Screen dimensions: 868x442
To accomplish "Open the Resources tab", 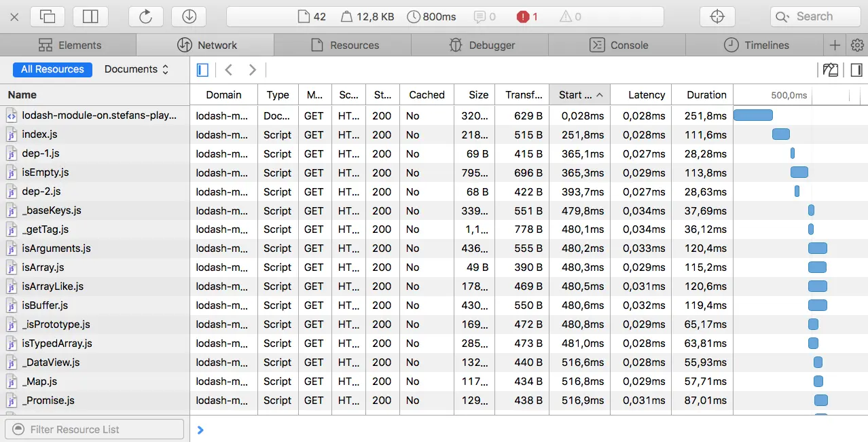I will click(344, 45).
